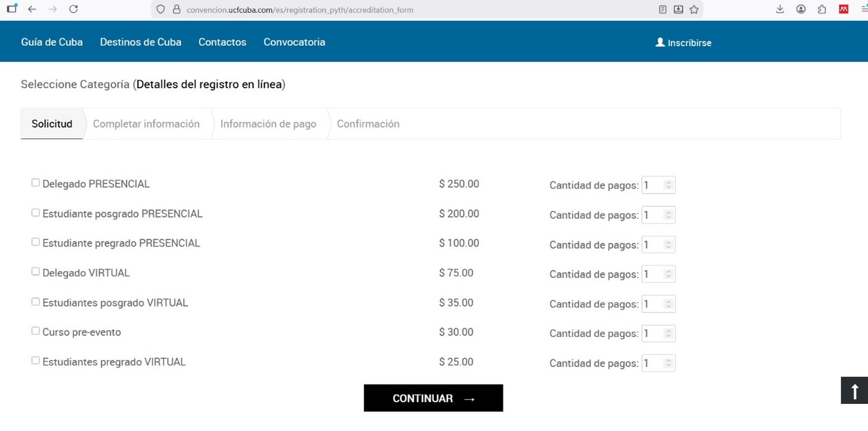868x431 pixels.
Task: Check the Delegado PRESENCIAL checkbox
Action: (x=36, y=183)
